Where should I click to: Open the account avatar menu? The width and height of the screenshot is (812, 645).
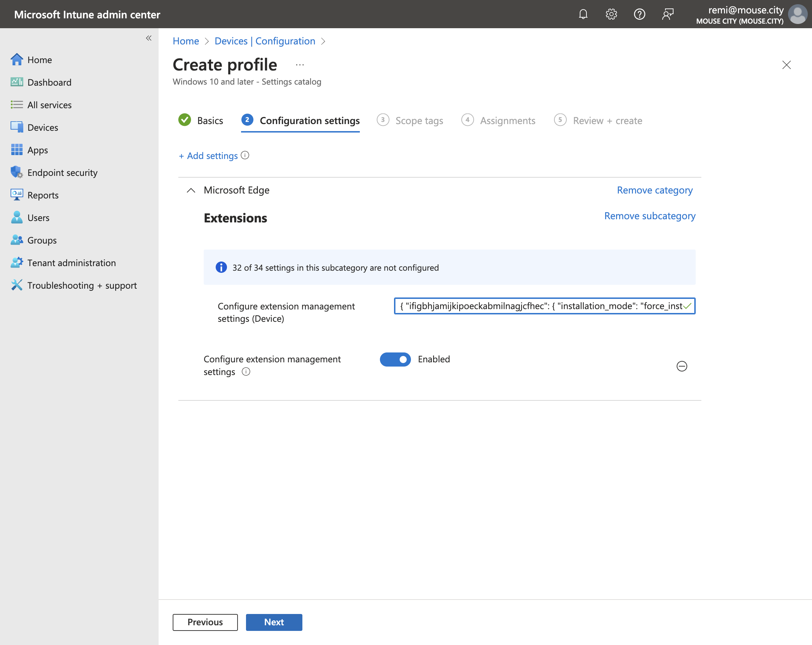(x=798, y=14)
